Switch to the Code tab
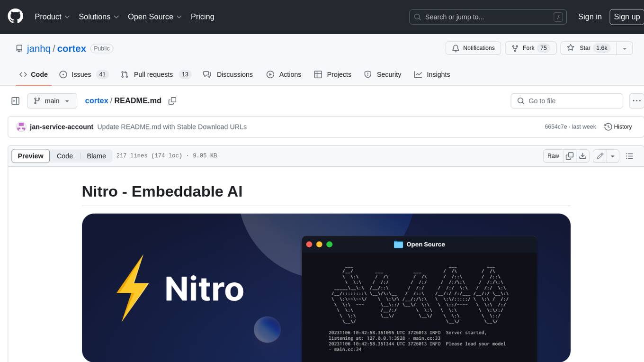This screenshot has width=644, height=362. (x=34, y=74)
